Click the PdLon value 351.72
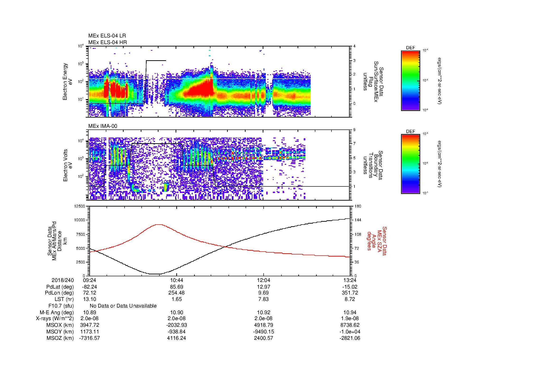 point(350,293)
